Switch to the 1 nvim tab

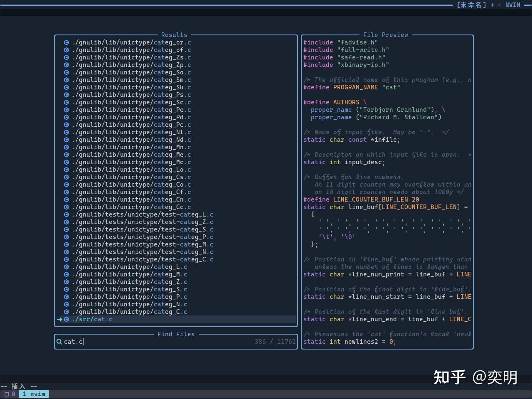click(x=34, y=394)
